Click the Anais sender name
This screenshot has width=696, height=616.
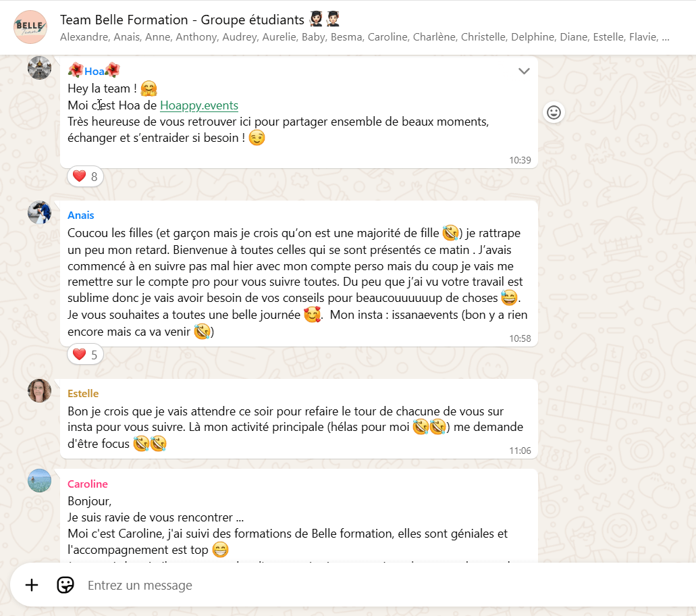point(81,215)
